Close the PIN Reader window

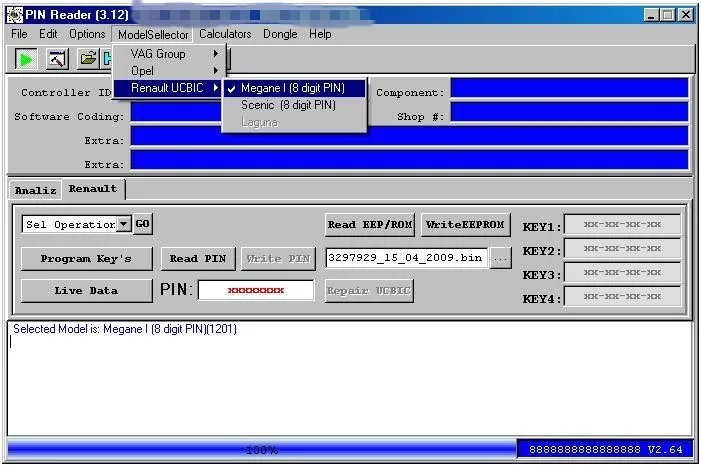[686, 15]
